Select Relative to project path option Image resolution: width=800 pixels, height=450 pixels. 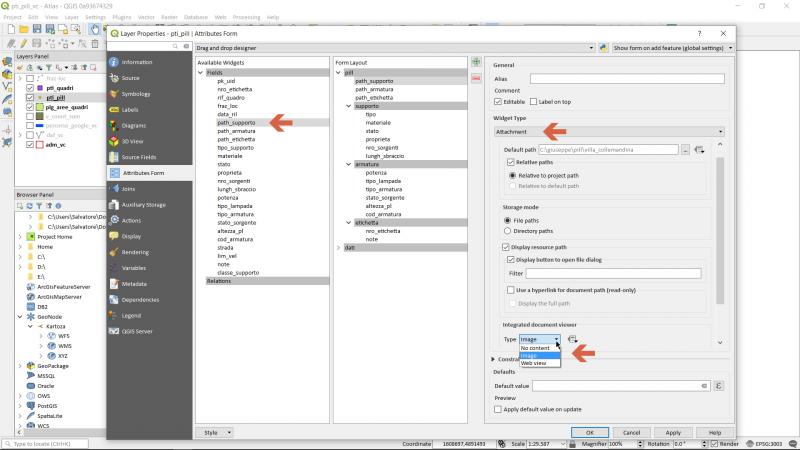[x=512, y=175]
